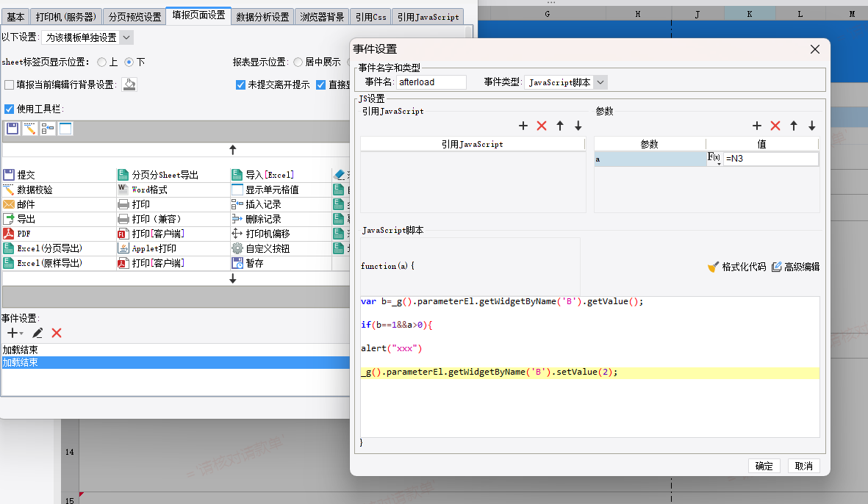The height and width of the screenshot is (504, 868).
Task: Open the add event plus dropdown under 事件设置
Action: coord(15,333)
